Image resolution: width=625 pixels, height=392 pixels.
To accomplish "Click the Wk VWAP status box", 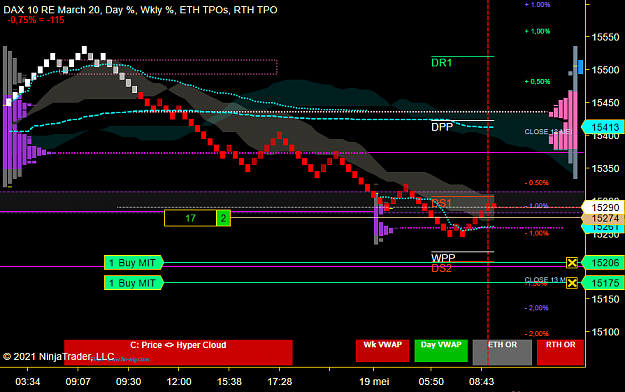I will (382, 351).
